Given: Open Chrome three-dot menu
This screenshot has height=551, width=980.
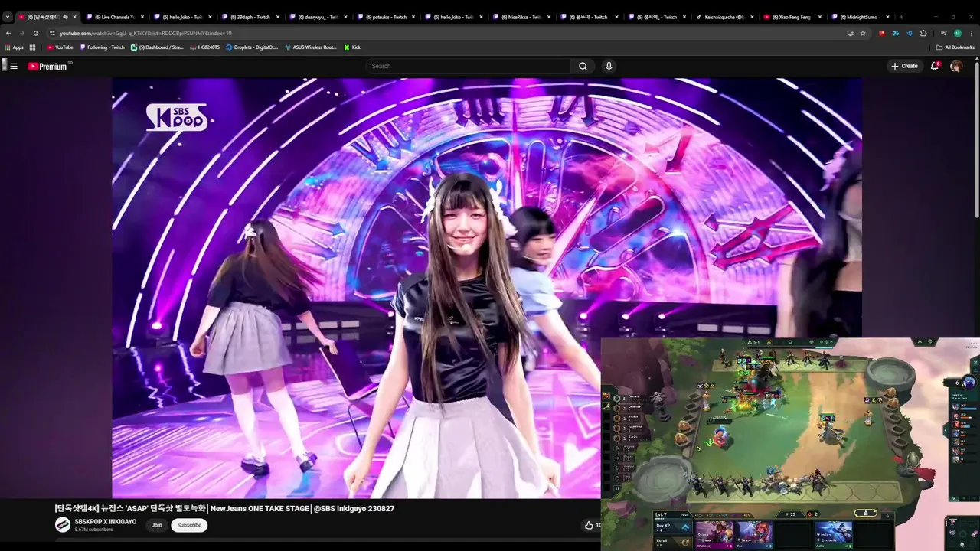Looking at the screenshot, I should coord(972,34).
